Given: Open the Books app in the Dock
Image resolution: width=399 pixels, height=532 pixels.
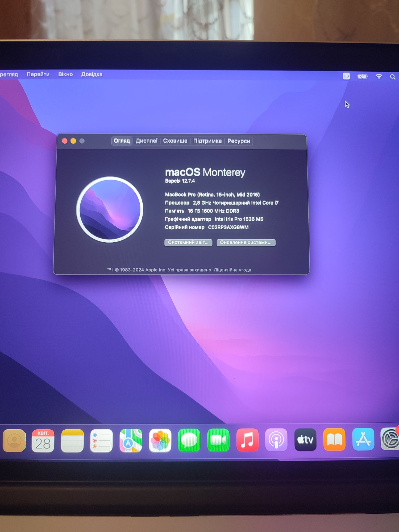Looking at the screenshot, I should pyautogui.click(x=334, y=439).
